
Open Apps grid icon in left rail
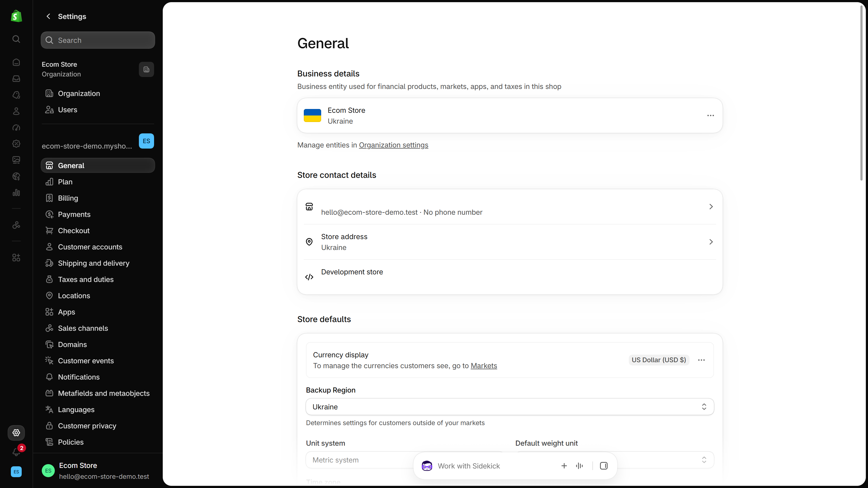(16, 258)
